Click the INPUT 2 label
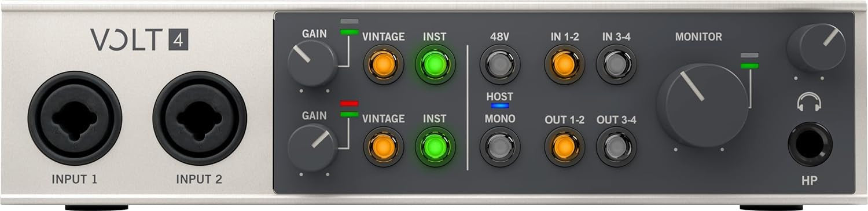The height and width of the screenshot is (211, 868). [x=199, y=180]
